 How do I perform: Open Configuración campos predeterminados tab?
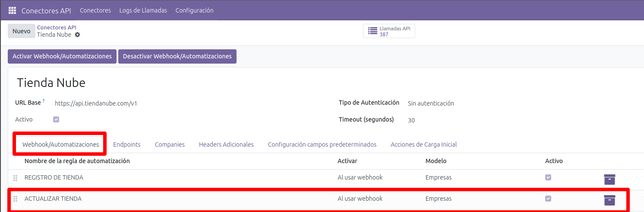tap(322, 145)
